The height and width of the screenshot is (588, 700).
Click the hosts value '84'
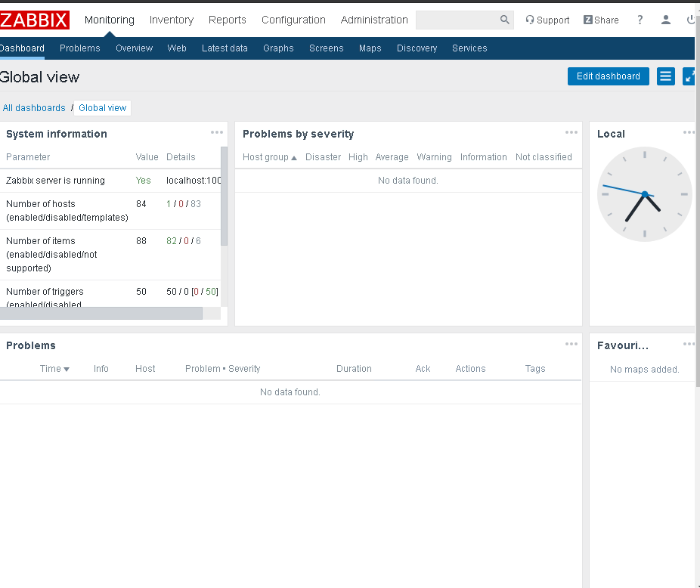[141, 204]
